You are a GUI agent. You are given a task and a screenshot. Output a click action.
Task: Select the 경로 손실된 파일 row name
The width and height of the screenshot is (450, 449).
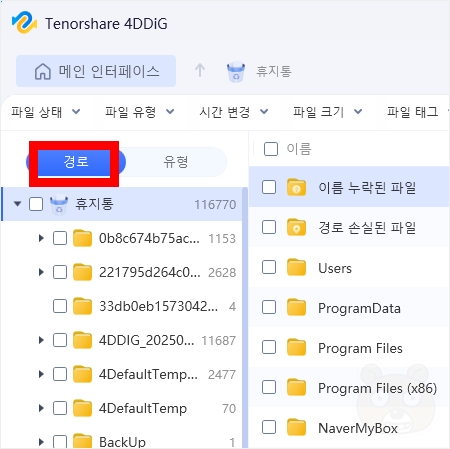click(367, 227)
